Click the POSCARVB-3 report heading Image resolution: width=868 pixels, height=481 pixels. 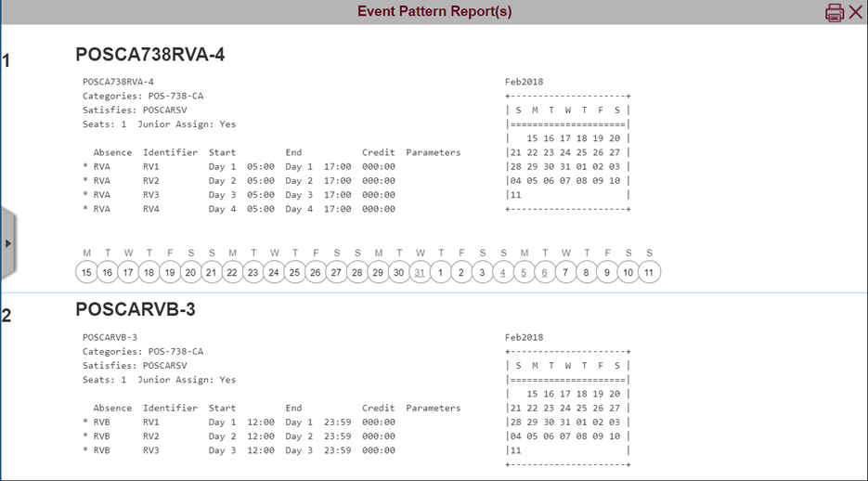click(x=136, y=309)
